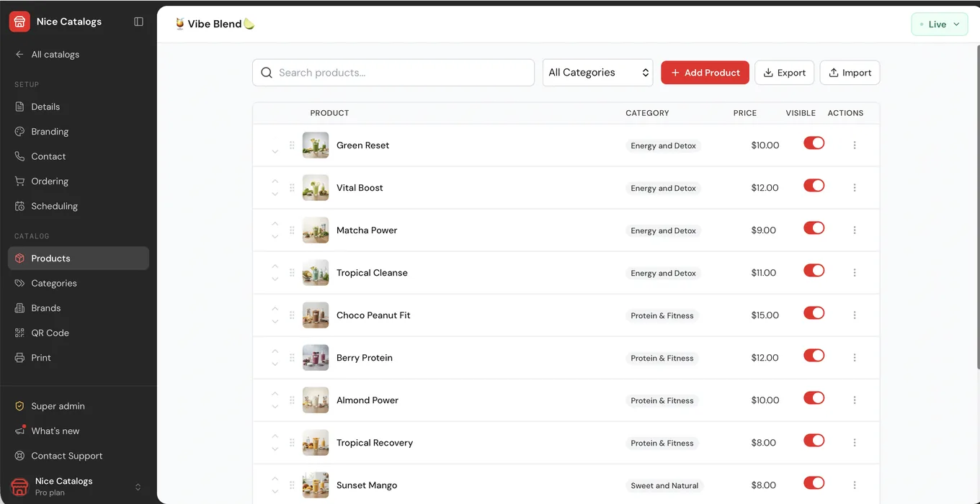Open the Berry Protein product thumbnail

pyautogui.click(x=316, y=358)
